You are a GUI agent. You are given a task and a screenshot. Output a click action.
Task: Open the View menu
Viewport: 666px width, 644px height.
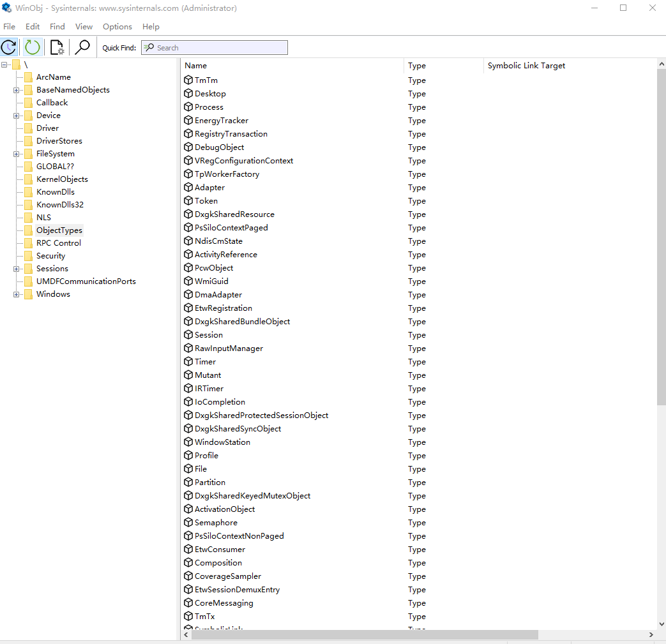(x=84, y=26)
